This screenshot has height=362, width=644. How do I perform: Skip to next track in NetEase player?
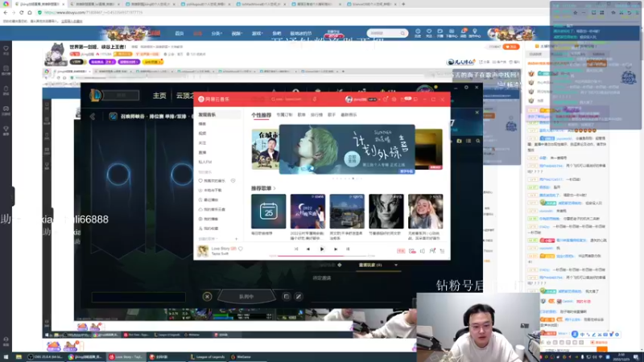336,249
